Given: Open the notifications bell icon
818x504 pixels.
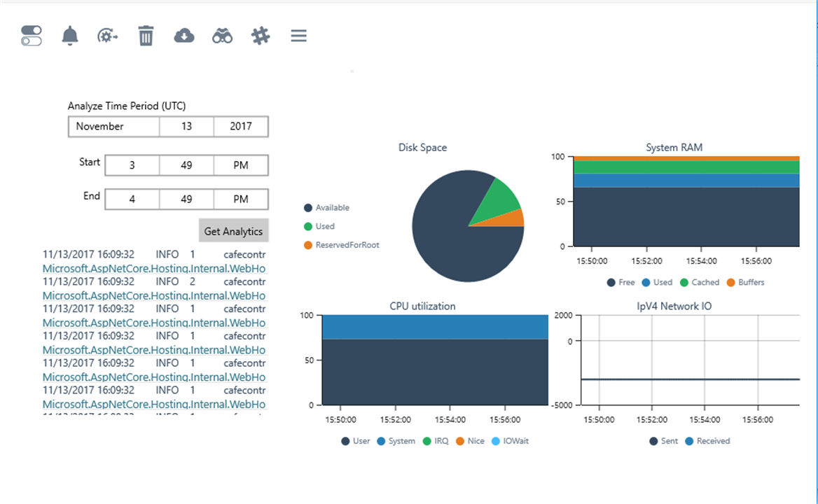Looking at the screenshot, I should click(x=70, y=36).
